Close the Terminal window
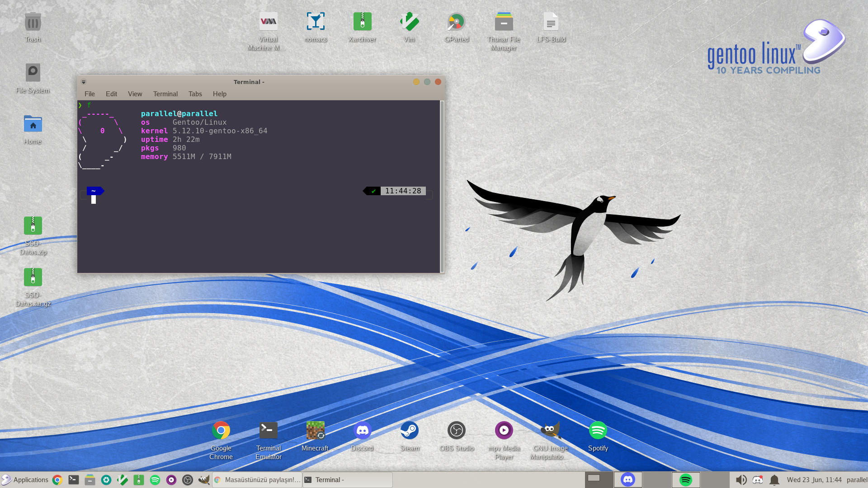 [438, 82]
